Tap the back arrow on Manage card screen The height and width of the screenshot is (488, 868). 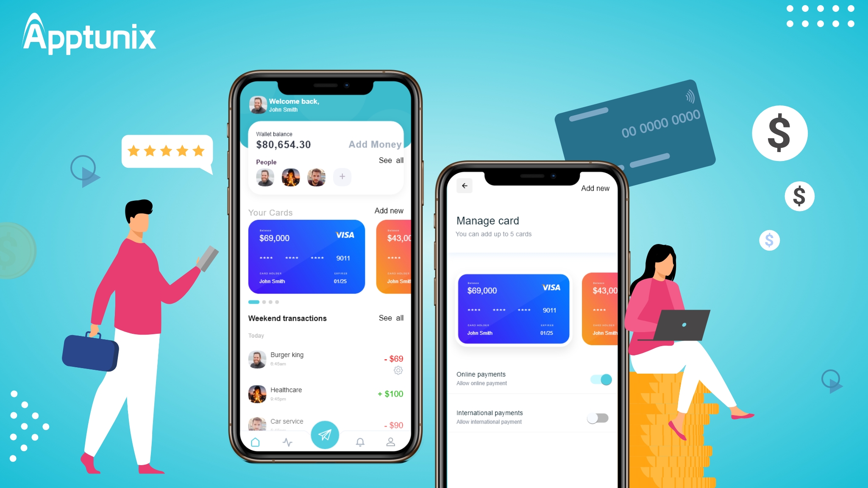click(465, 185)
